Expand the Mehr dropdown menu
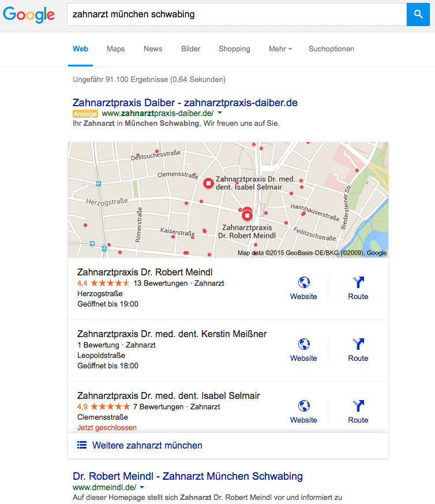 click(280, 49)
